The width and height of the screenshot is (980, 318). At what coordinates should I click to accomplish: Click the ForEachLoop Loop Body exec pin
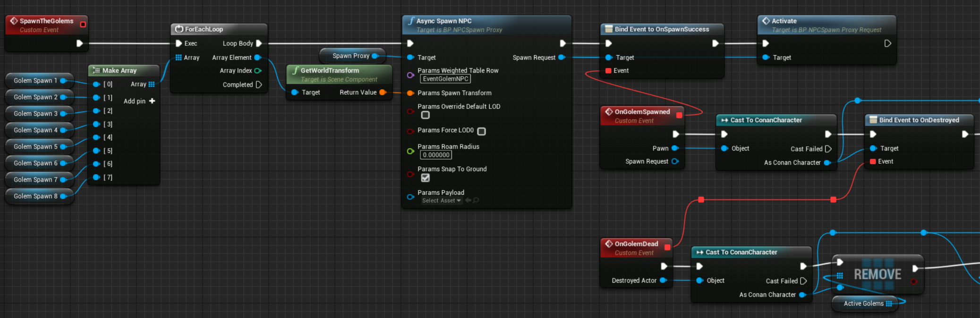[259, 43]
